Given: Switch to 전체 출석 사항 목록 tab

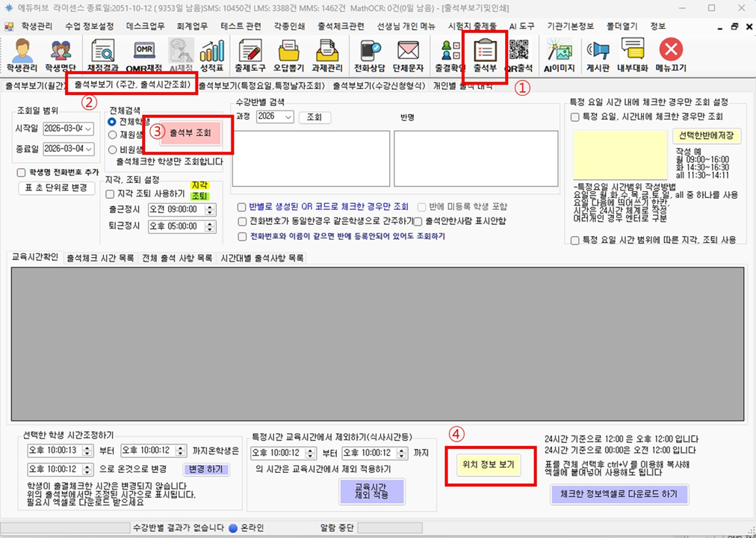Looking at the screenshot, I should tap(177, 258).
